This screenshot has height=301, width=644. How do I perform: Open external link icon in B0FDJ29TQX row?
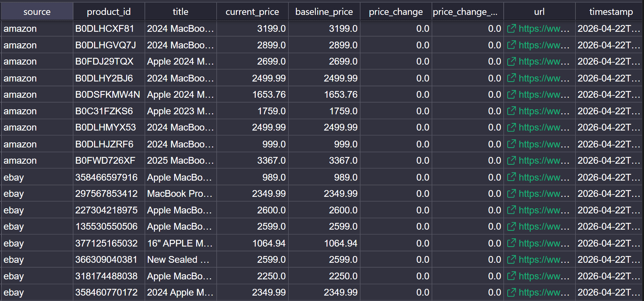point(511,61)
